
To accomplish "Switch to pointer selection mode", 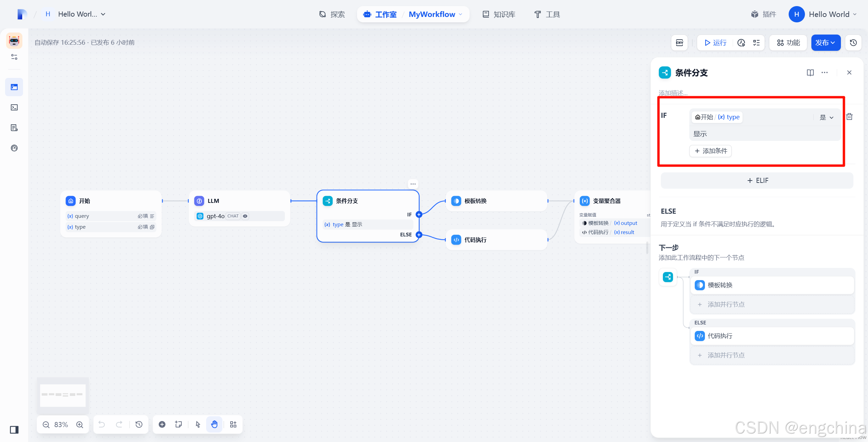I will [198, 424].
